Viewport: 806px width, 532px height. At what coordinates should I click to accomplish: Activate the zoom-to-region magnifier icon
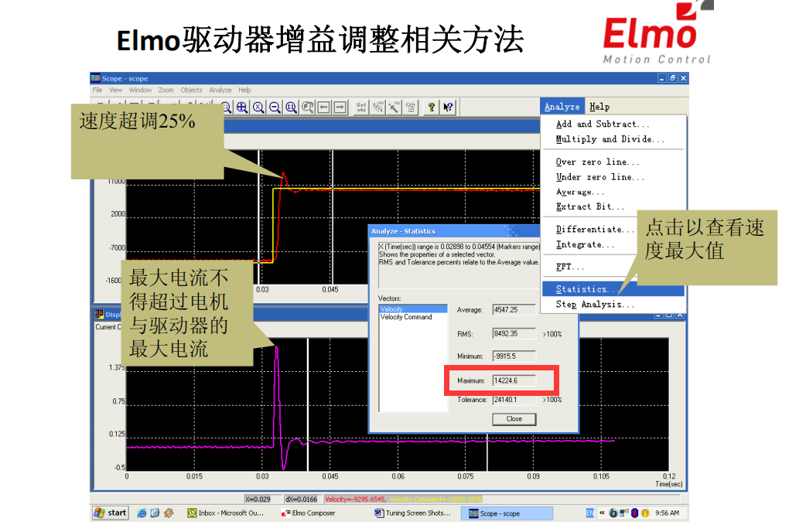pyautogui.click(x=307, y=107)
